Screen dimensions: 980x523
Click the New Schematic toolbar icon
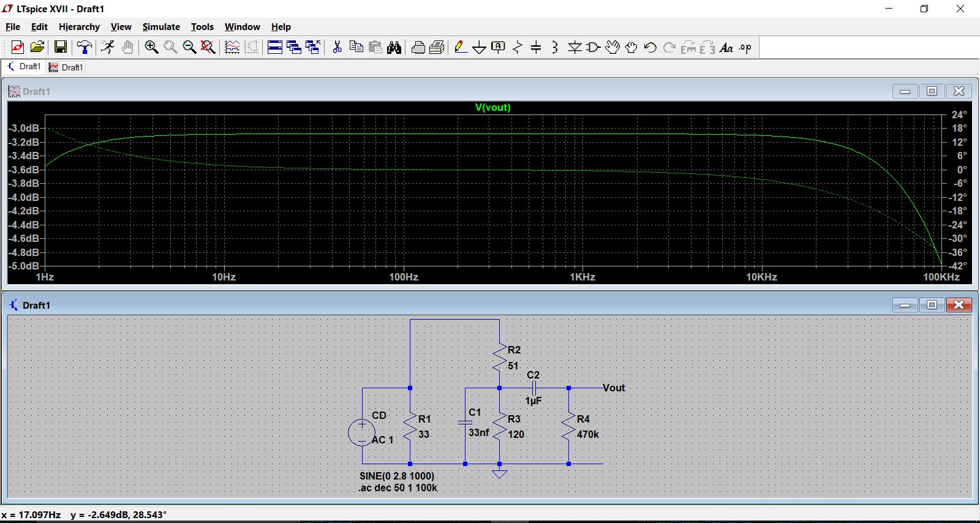click(17, 47)
